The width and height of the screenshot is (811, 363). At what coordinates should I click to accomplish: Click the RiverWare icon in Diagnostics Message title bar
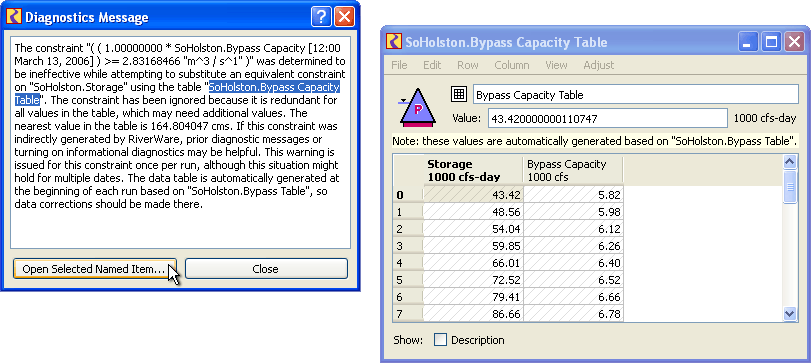pos(14,17)
